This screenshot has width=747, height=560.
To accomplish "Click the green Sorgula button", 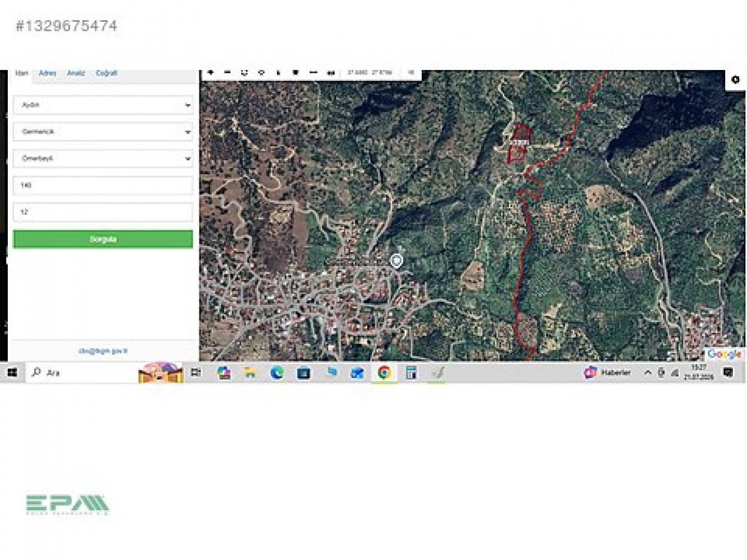I will (x=103, y=239).
